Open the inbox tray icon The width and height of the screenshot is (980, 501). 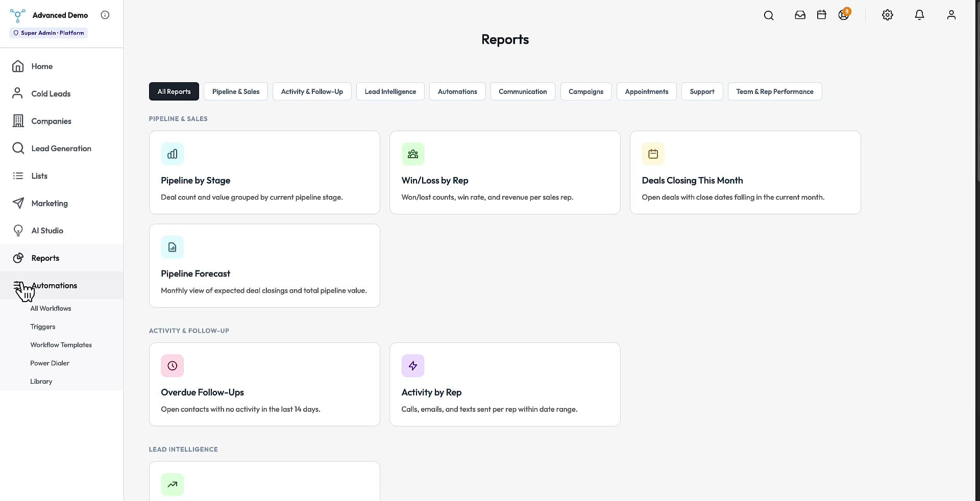point(800,15)
